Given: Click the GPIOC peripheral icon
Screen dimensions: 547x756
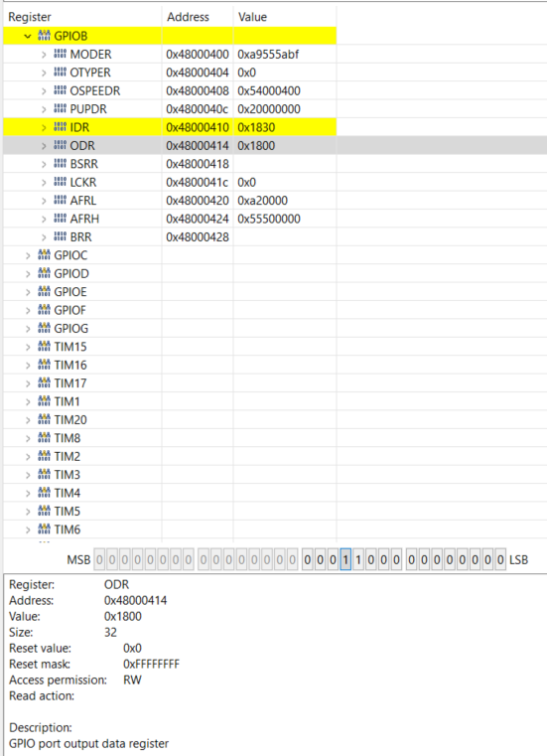Looking at the screenshot, I should (44, 255).
